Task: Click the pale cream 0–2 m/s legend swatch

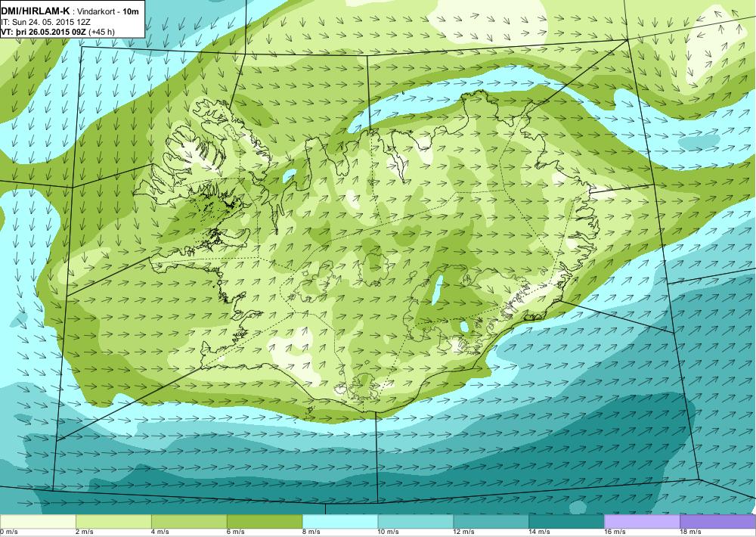Action: point(38,522)
